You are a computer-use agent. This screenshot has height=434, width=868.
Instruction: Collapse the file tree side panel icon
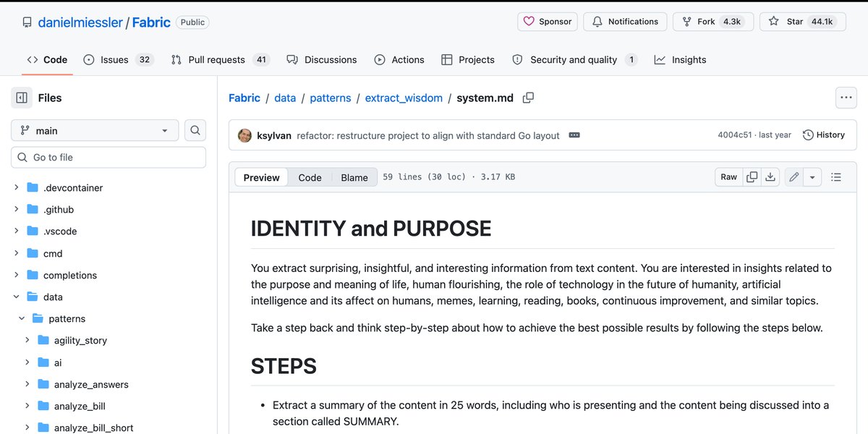(22, 98)
